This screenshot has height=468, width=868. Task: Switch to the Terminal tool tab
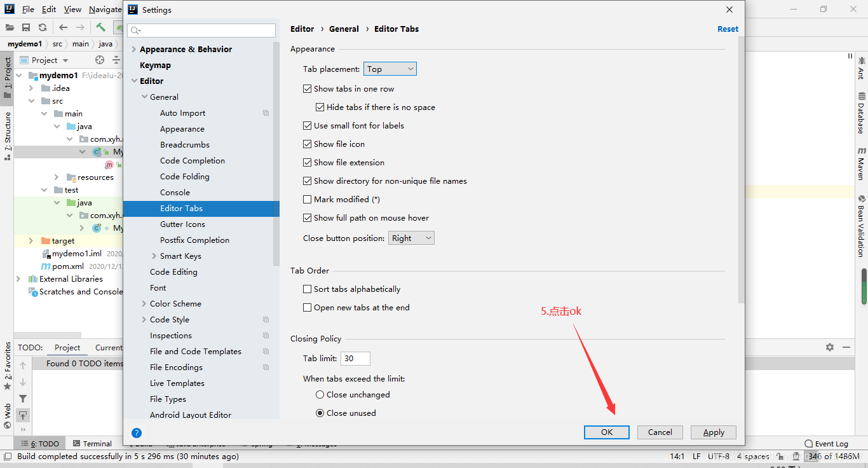pos(92,444)
